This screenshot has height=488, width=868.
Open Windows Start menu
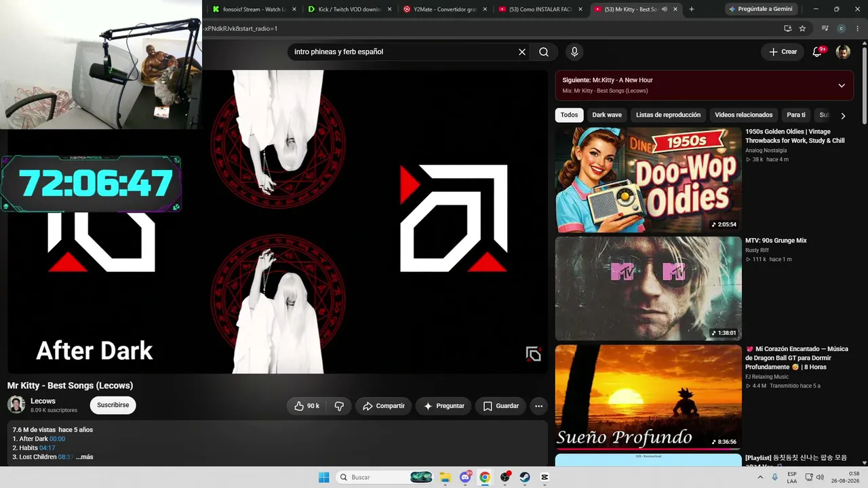324,477
